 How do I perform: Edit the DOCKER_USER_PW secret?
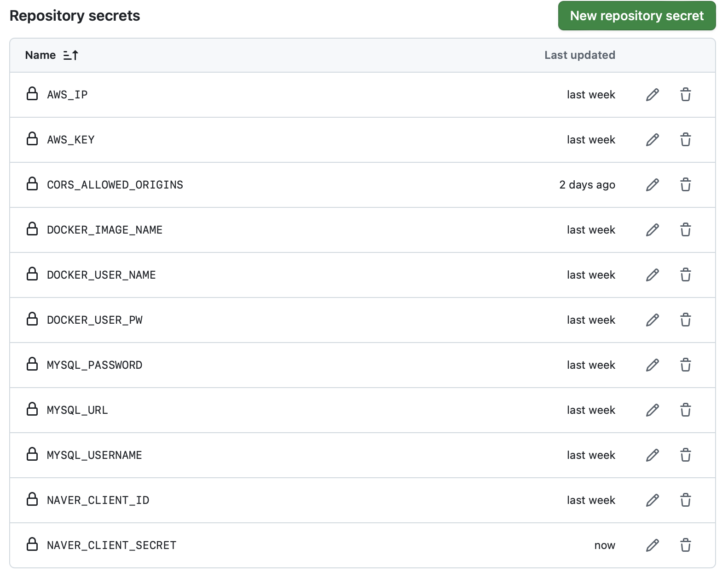[x=653, y=320]
